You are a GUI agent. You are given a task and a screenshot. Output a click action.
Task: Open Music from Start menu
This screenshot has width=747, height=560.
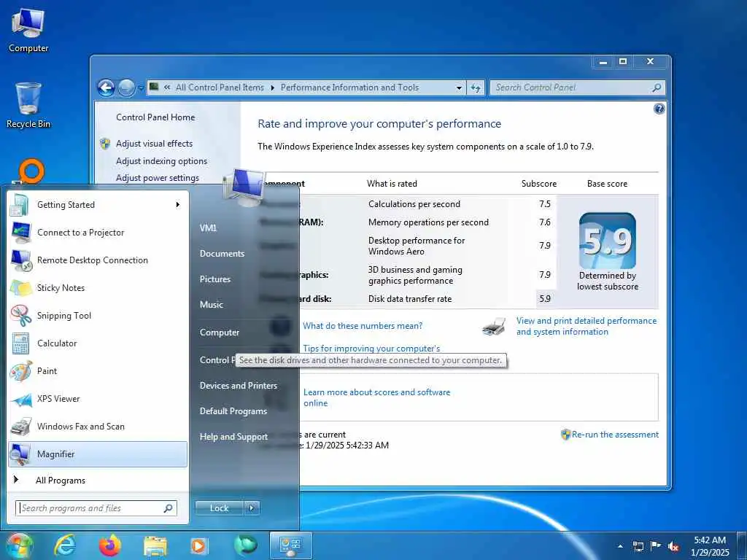pos(211,305)
